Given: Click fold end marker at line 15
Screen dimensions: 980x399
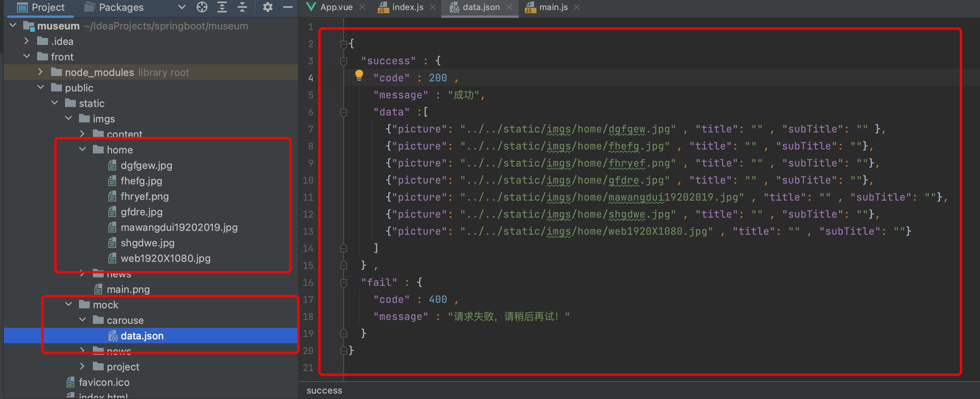Looking at the screenshot, I should (x=343, y=265).
